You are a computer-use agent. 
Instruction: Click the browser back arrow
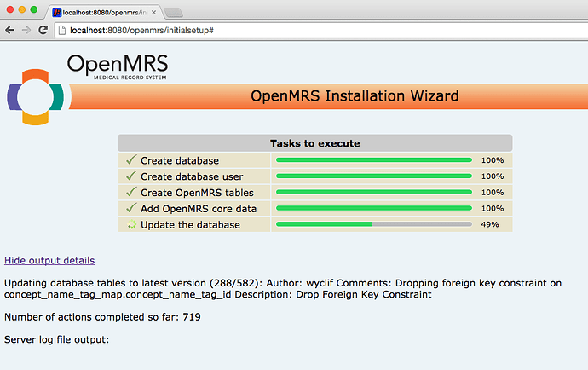(9, 30)
